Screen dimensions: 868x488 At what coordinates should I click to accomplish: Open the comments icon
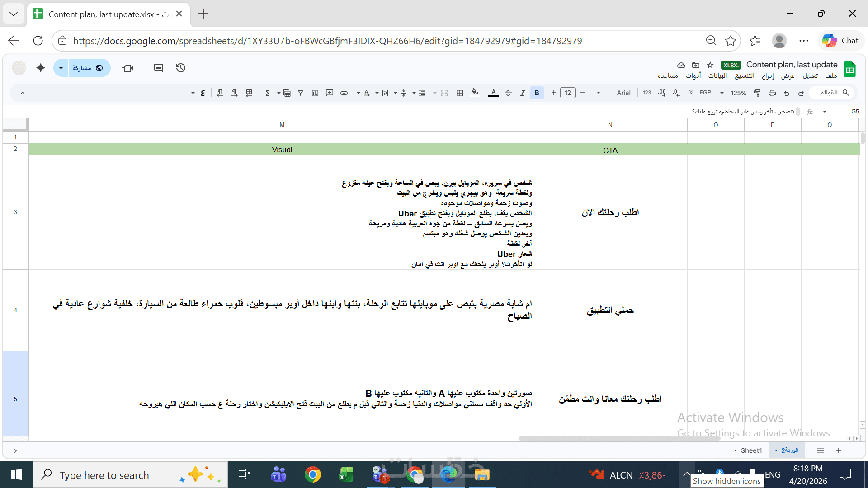[x=158, y=68]
